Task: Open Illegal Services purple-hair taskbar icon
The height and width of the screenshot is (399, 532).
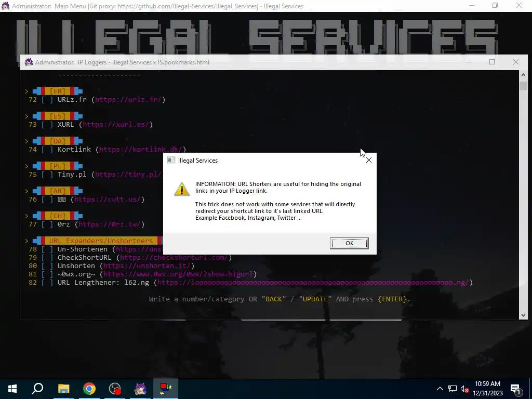Action: pyautogui.click(x=140, y=389)
